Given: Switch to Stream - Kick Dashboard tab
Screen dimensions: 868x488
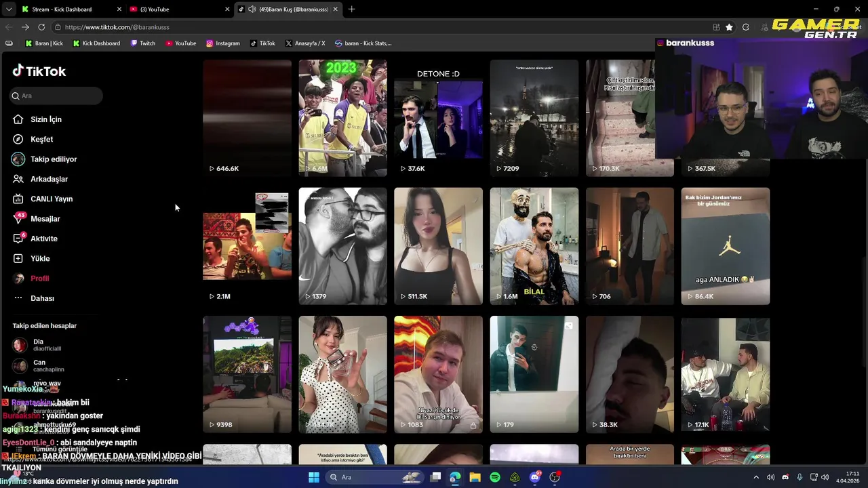Looking at the screenshot, I should pyautogui.click(x=71, y=9).
